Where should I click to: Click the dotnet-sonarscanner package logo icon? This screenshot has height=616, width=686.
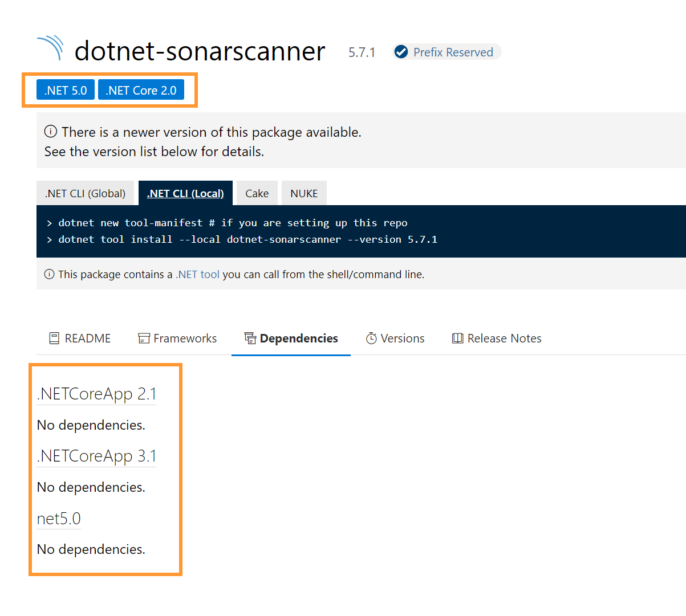[x=50, y=48]
